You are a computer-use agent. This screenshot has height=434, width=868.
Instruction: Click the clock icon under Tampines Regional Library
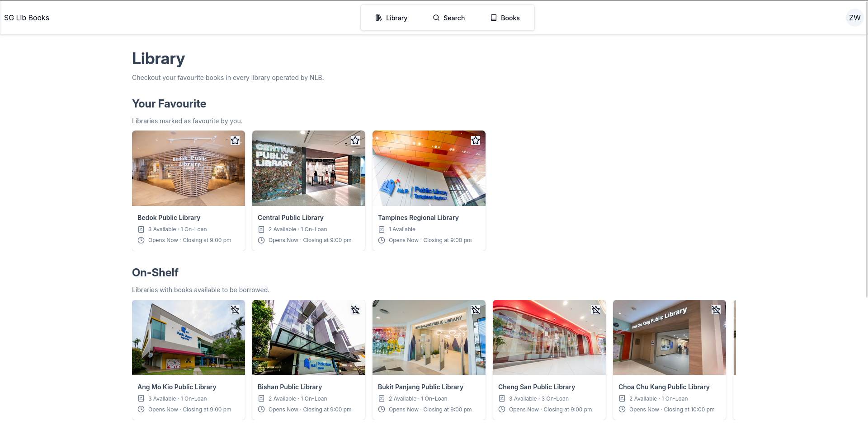[382, 240]
